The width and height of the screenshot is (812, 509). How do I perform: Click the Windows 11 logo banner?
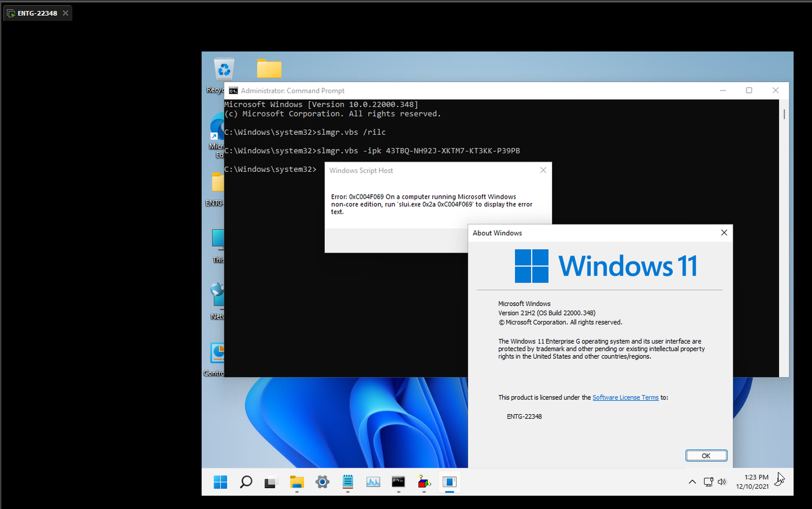click(x=606, y=265)
